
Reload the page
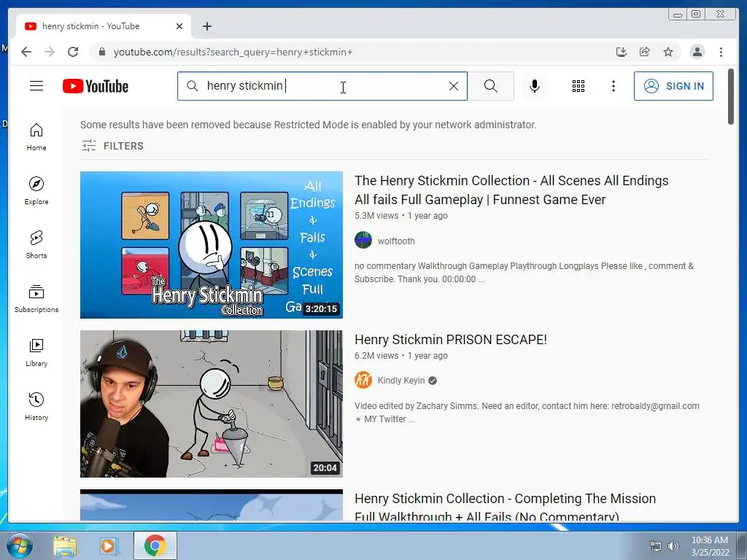coord(73,52)
